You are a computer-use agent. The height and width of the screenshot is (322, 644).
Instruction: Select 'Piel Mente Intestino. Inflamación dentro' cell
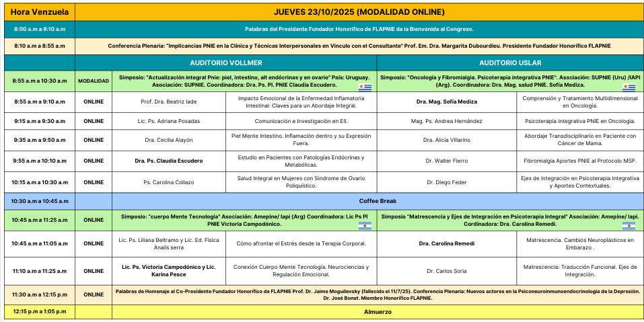click(301, 140)
